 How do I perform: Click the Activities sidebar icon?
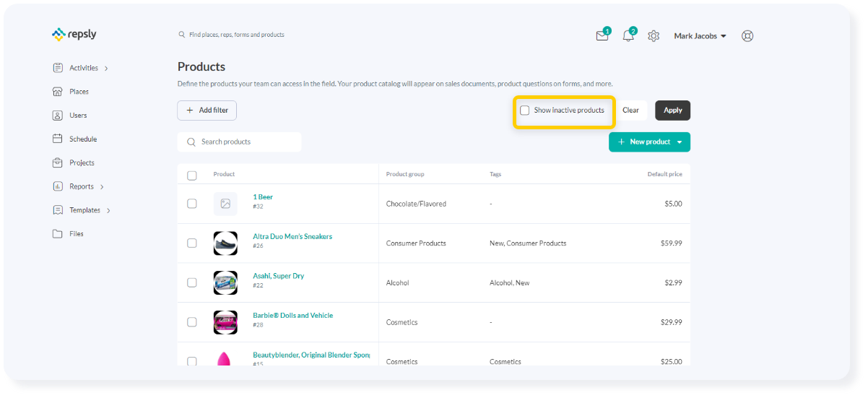(x=58, y=68)
